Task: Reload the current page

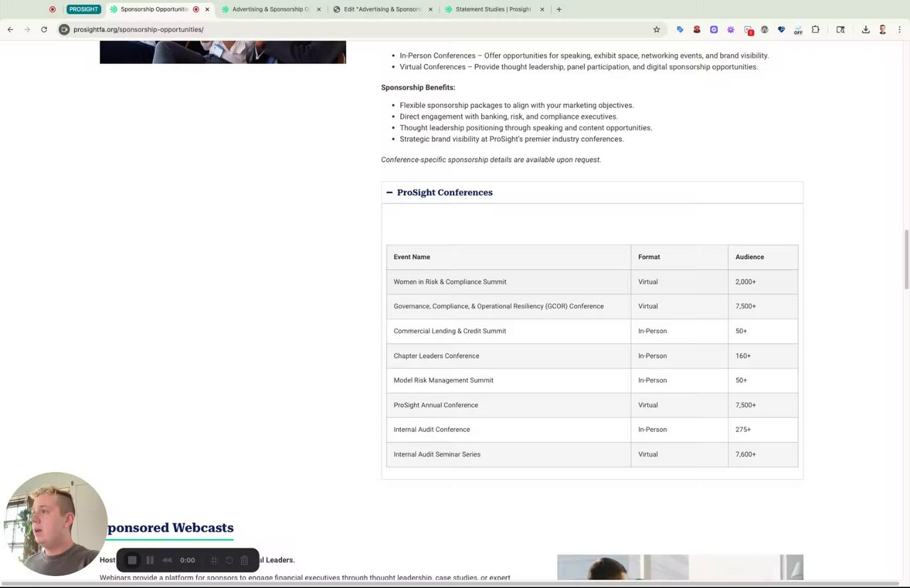Action: [44, 29]
